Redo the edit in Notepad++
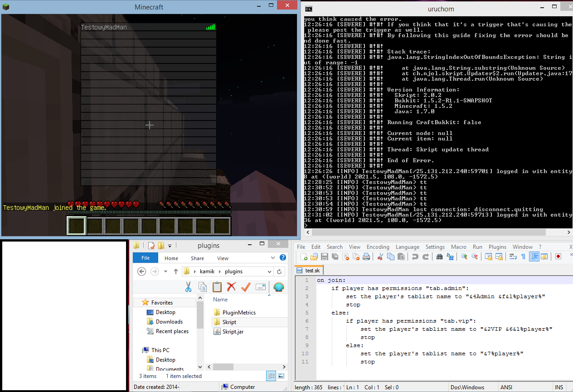 click(x=425, y=256)
